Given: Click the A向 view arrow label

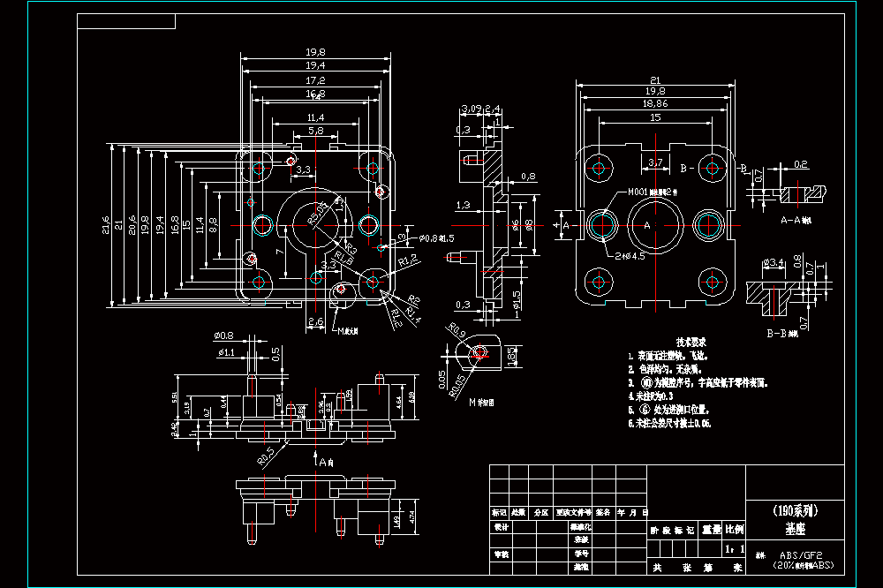Looking at the screenshot, I should [326, 462].
